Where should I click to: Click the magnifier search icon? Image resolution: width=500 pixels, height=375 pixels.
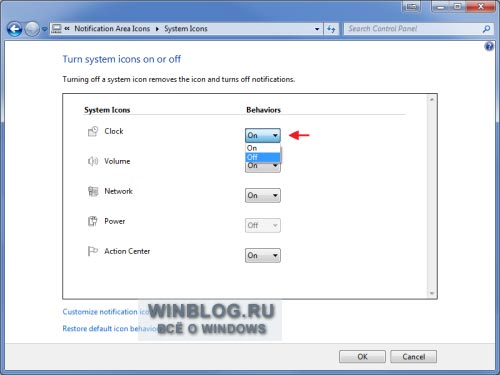(486, 29)
